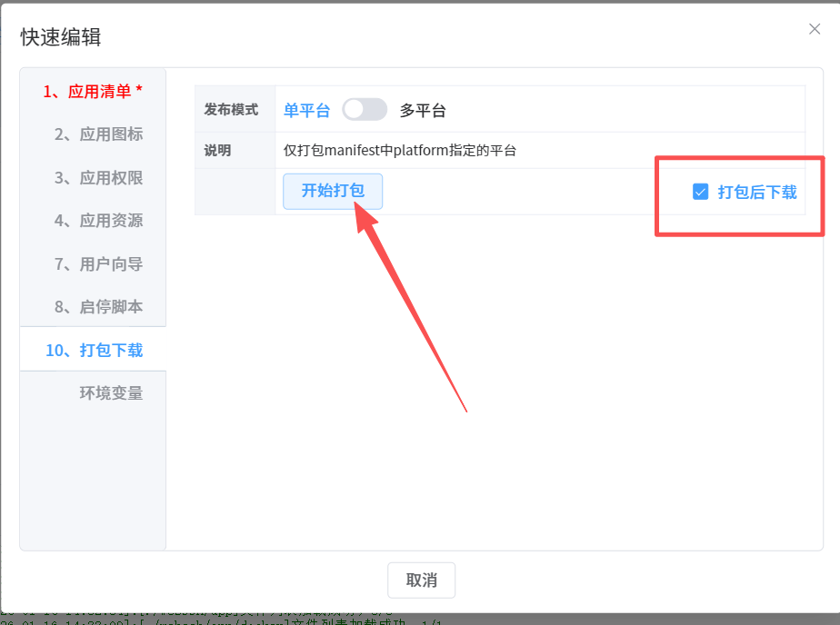Go to the 3、应用权限 tab

click(x=98, y=178)
